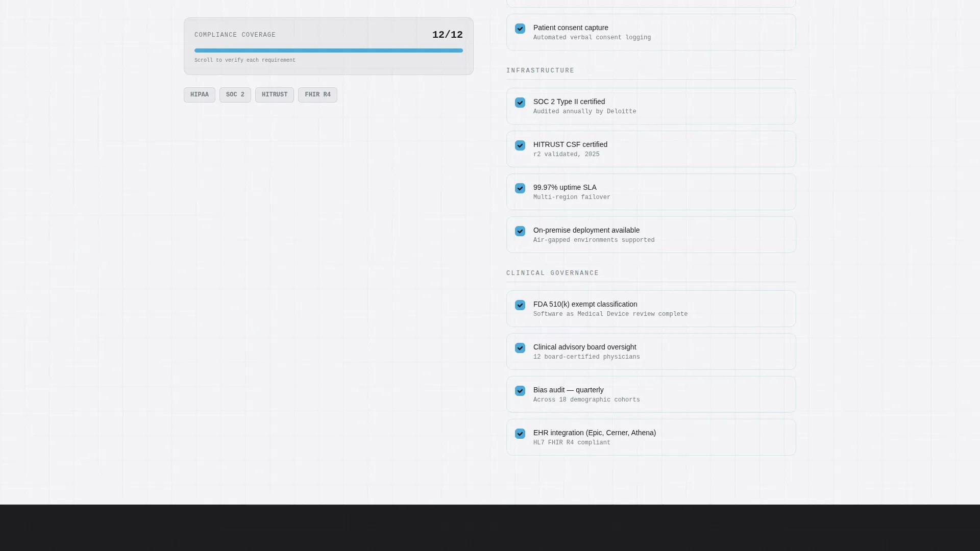Toggle the On-premise deployment available checkbox
The image size is (980, 551).
pyautogui.click(x=520, y=231)
